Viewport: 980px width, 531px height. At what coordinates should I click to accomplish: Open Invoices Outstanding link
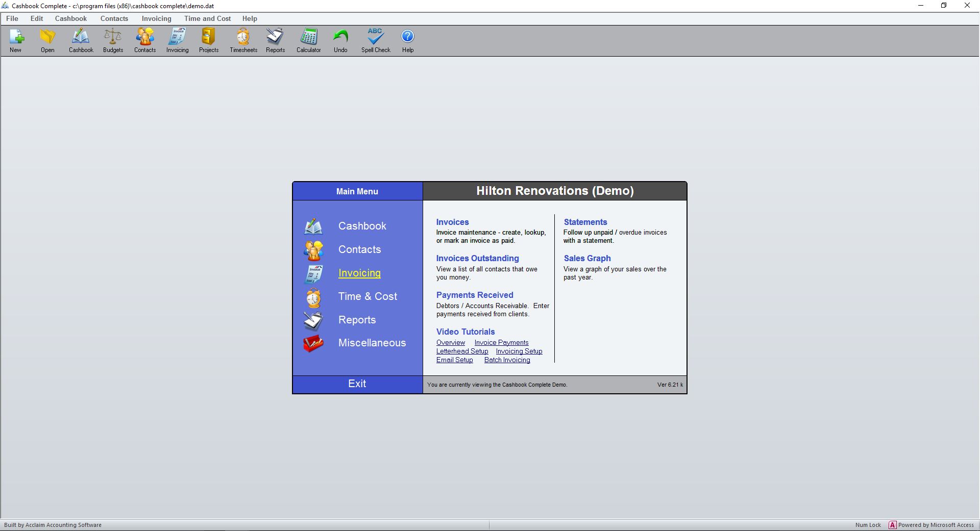click(x=478, y=258)
